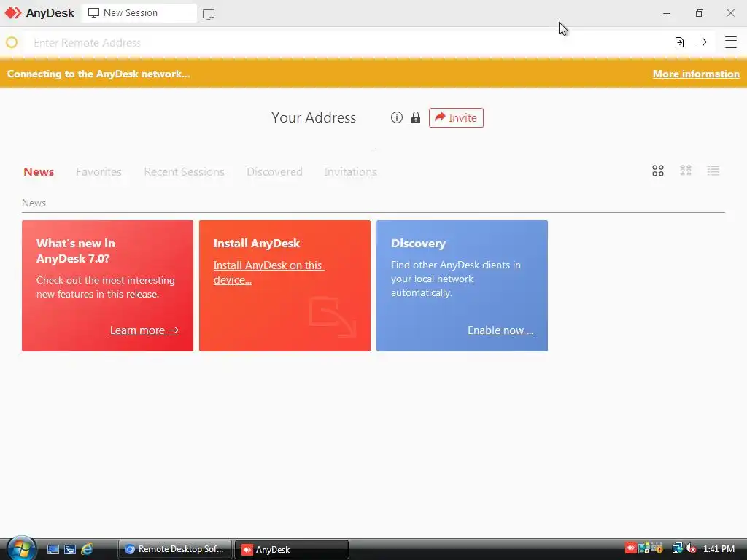The width and height of the screenshot is (747, 560).
Task: Switch to Remote Desktop Sof... taskbar window
Action: tap(175, 549)
